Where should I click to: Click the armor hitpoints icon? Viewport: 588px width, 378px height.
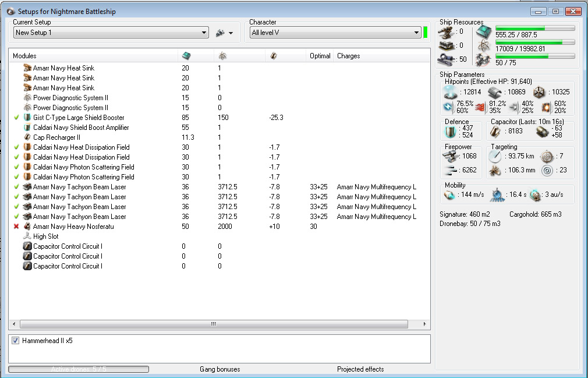click(x=494, y=92)
